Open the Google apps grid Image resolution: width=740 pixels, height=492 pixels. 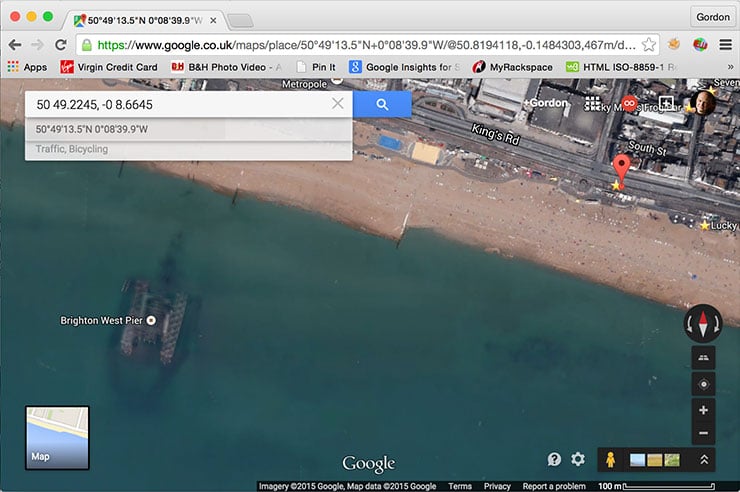point(592,104)
